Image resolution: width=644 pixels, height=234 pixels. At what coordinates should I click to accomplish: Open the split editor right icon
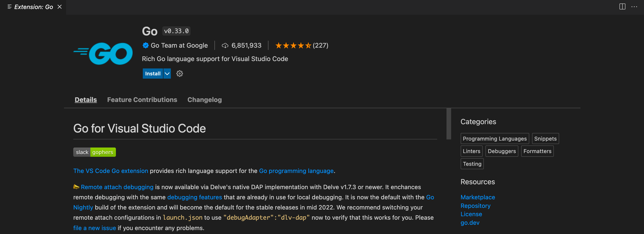[x=622, y=7]
